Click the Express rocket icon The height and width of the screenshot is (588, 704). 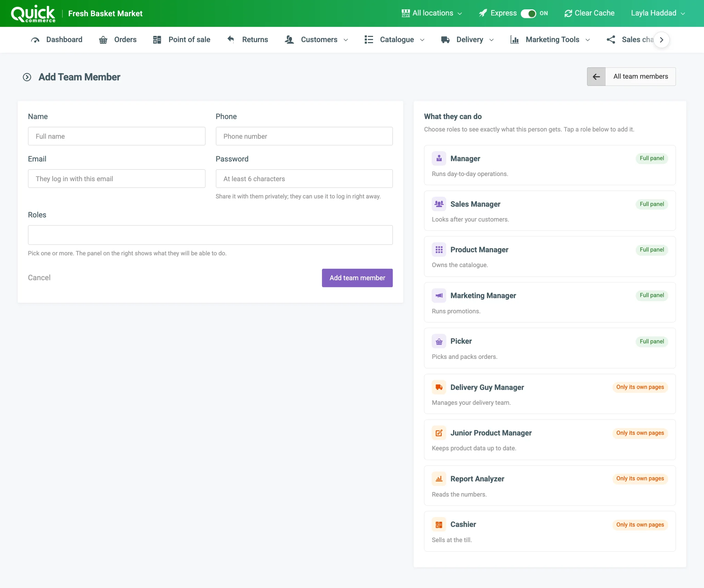(x=483, y=13)
